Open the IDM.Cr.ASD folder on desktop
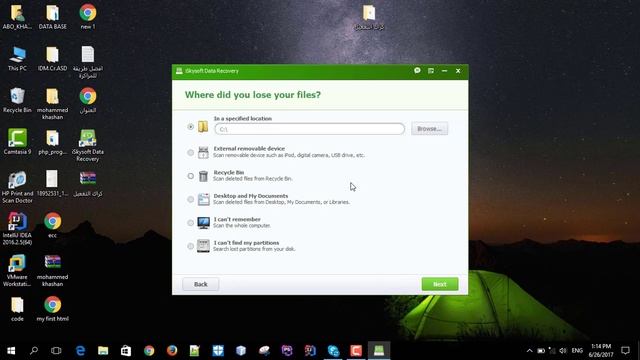The height and width of the screenshot is (360, 640). click(52, 59)
